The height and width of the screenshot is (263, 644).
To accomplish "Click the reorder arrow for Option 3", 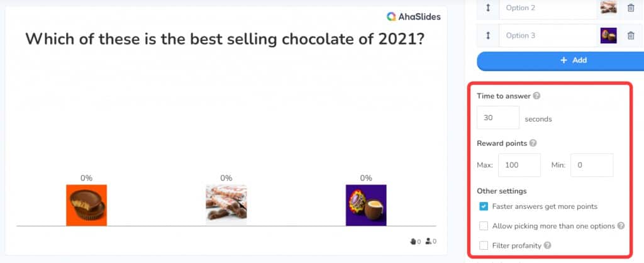I will 487,35.
